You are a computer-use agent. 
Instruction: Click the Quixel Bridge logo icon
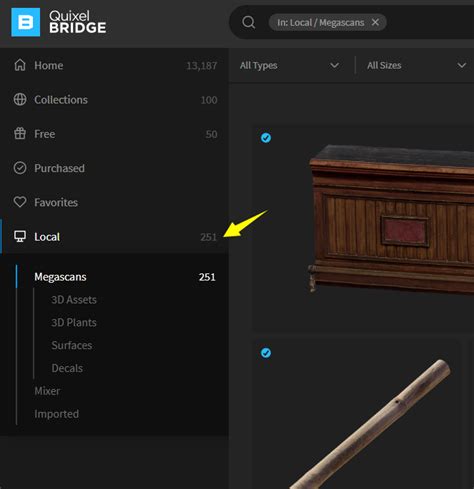26,22
